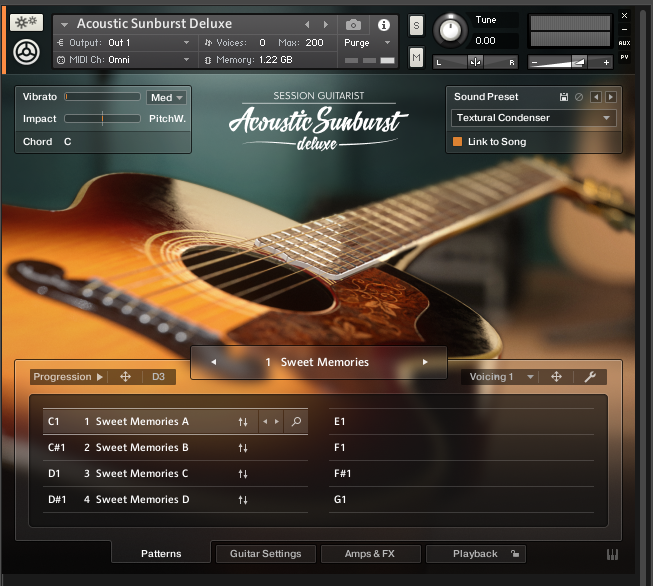Select pattern Sweet Memories A
Viewport: 653px width, 586px height.
click(142, 421)
